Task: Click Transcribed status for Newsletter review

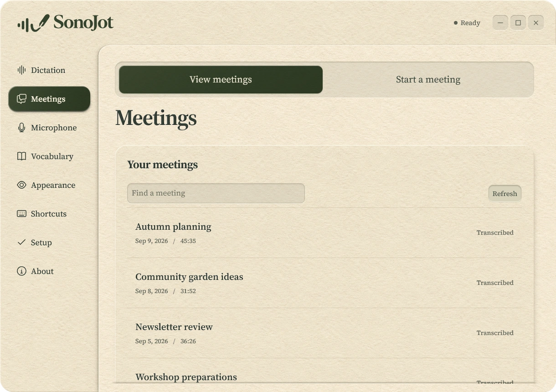Action: click(x=495, y=333)
